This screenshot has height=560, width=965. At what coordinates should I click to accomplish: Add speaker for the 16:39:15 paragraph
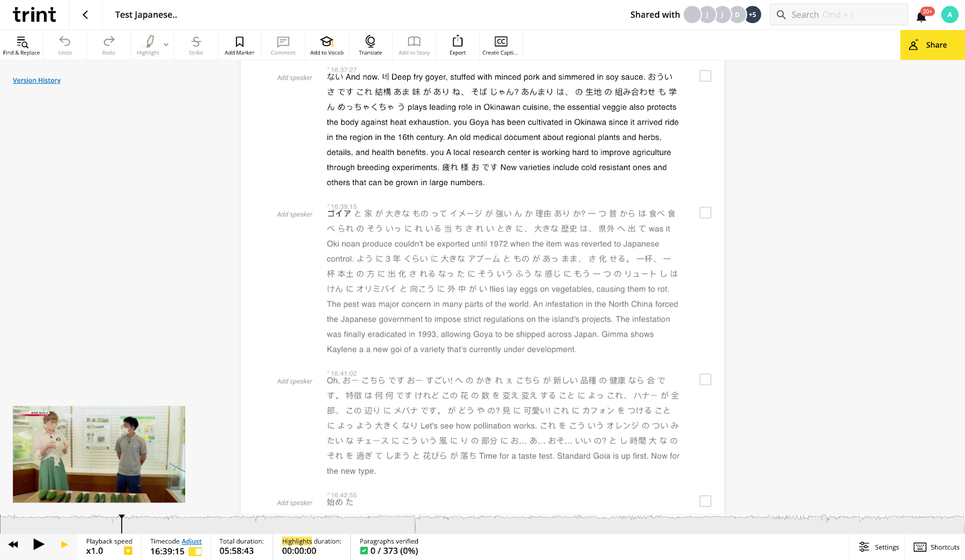[294, 215]
